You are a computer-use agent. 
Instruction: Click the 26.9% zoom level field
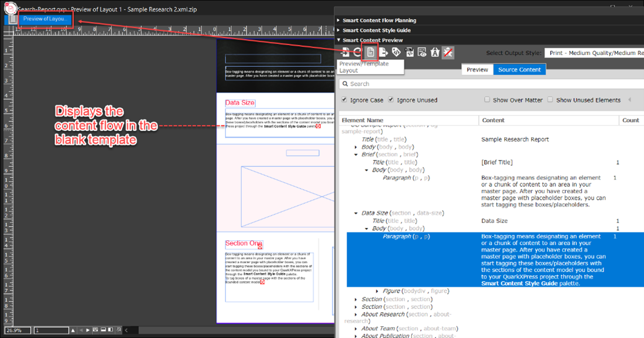click(18, 330)
